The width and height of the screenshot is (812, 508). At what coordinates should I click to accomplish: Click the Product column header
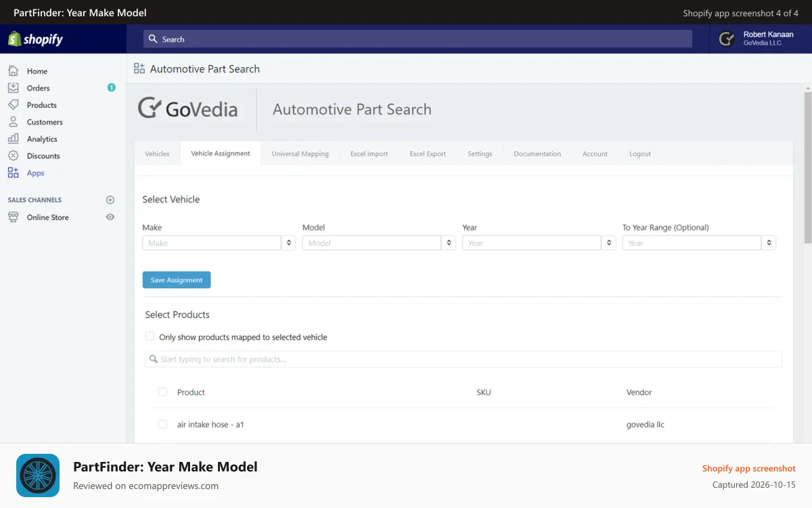click(x=191, y=392)
